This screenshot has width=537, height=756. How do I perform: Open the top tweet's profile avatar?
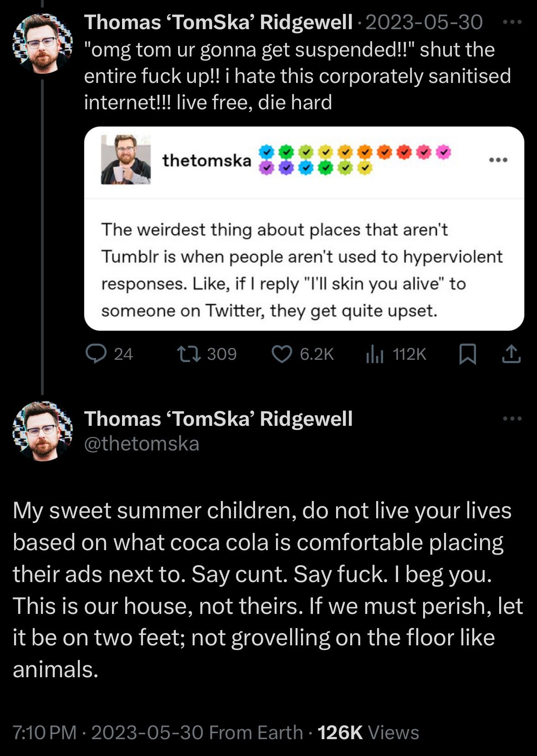42,44
